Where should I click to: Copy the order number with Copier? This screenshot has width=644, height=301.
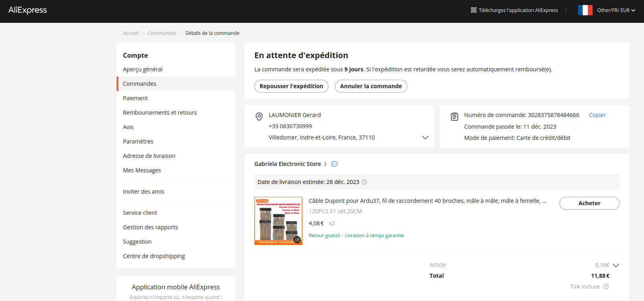597,115
